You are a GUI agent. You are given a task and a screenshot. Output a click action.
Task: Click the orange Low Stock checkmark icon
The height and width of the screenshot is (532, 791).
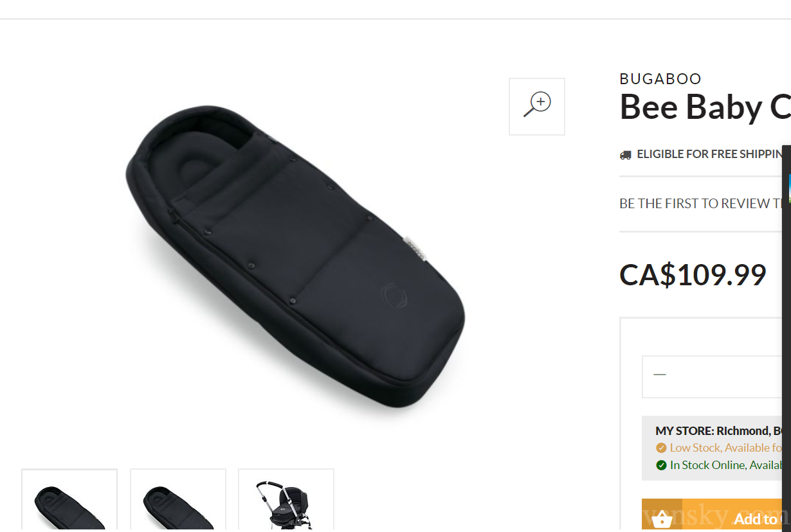[x=661, y=448]
